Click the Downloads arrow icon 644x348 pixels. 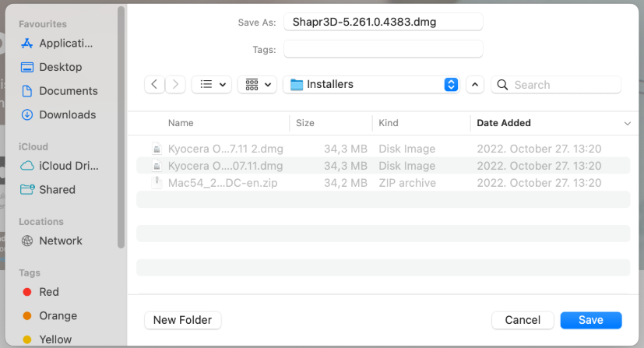[x=27, y=115]
